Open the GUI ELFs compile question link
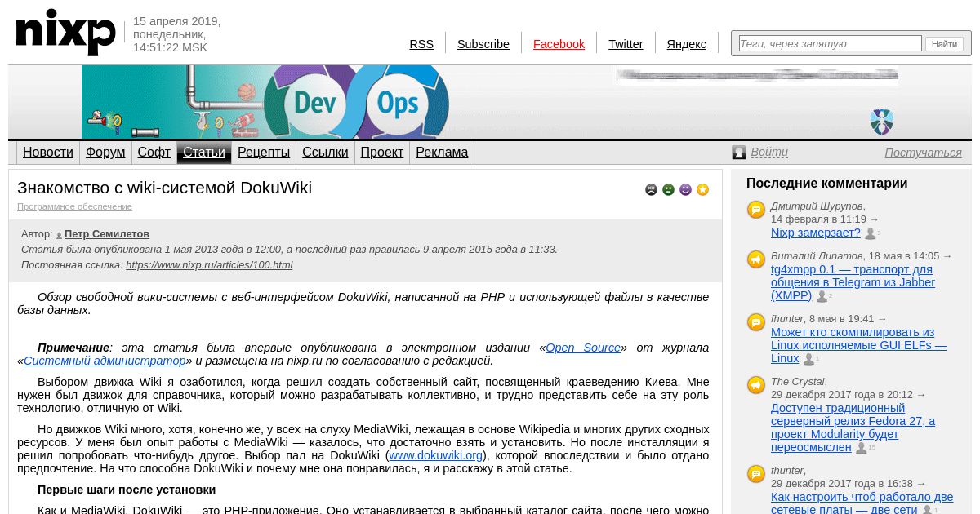Screen dimensions: 980x514 (x=858, y=345)
